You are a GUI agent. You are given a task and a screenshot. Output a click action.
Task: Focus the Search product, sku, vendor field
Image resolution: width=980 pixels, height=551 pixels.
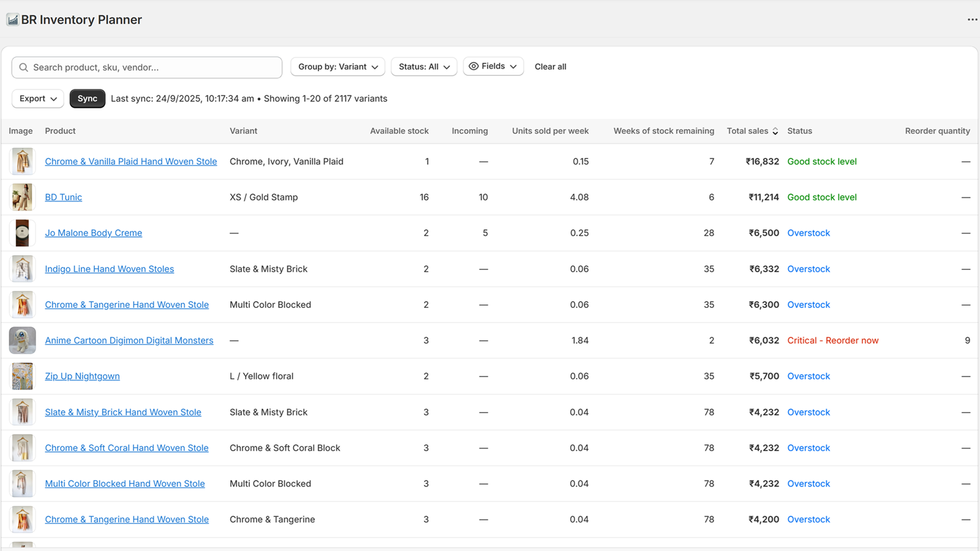tap(153, 67)
